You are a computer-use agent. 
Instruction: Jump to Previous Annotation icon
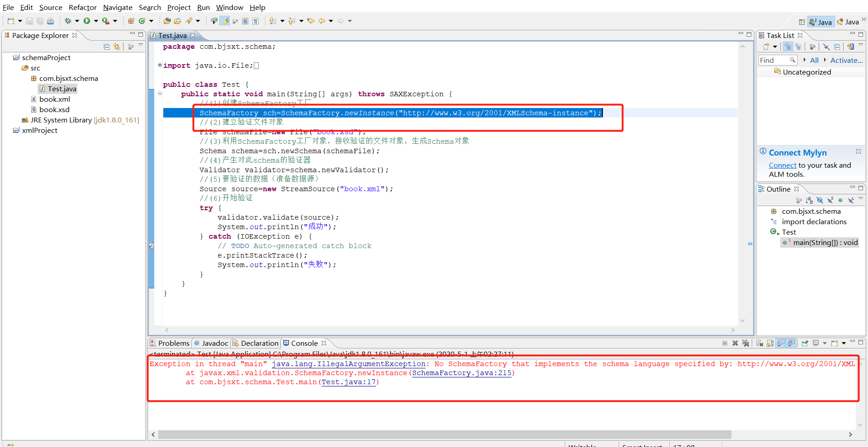coord(291,21)
